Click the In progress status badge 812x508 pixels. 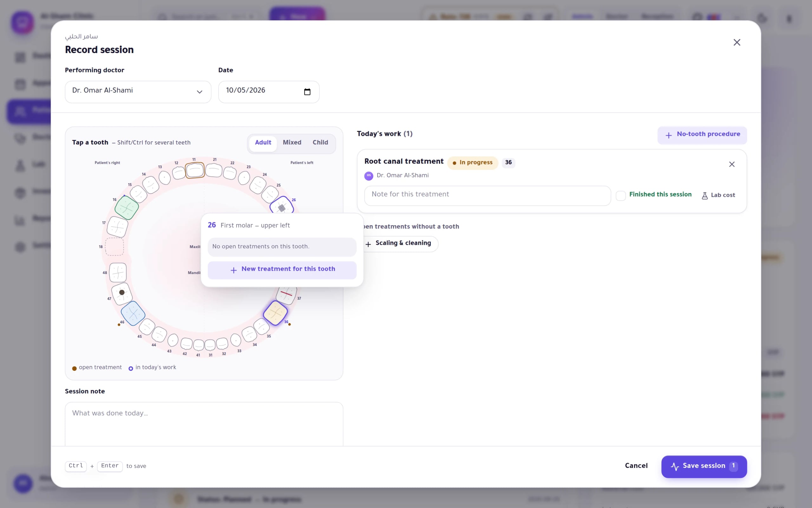[x=472, y=163]
